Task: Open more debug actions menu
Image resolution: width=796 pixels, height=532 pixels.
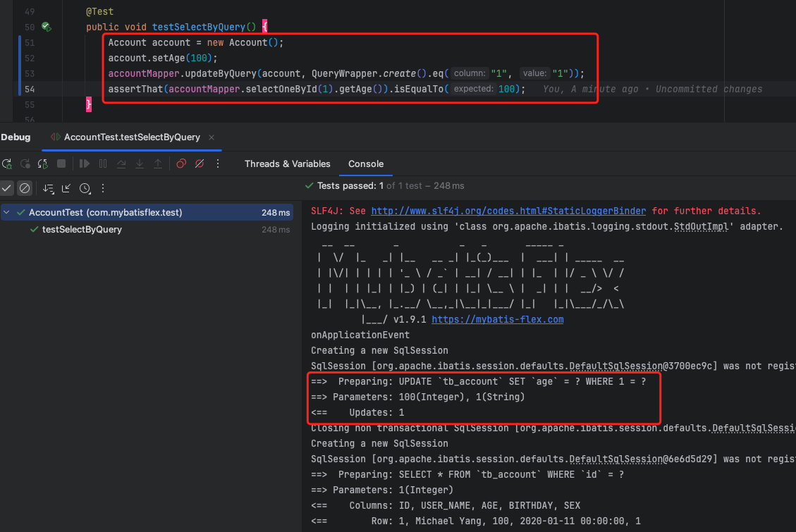Action: [218, 163]
